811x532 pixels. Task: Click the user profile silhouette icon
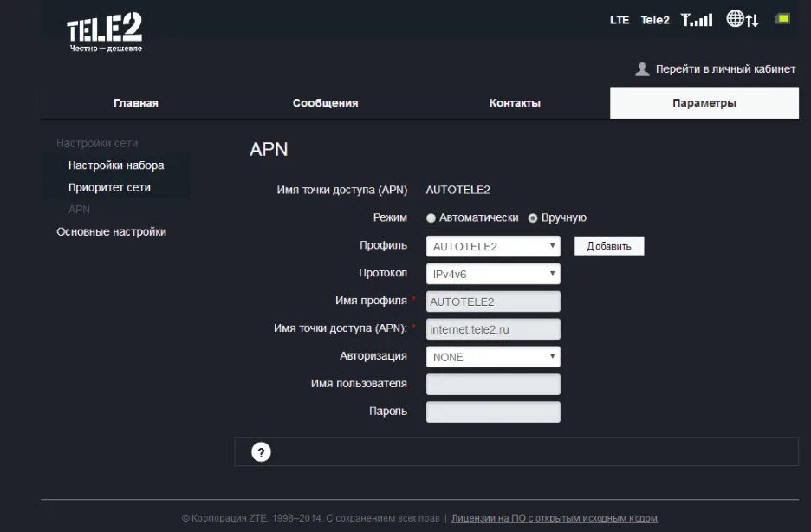tap(642, 68)
